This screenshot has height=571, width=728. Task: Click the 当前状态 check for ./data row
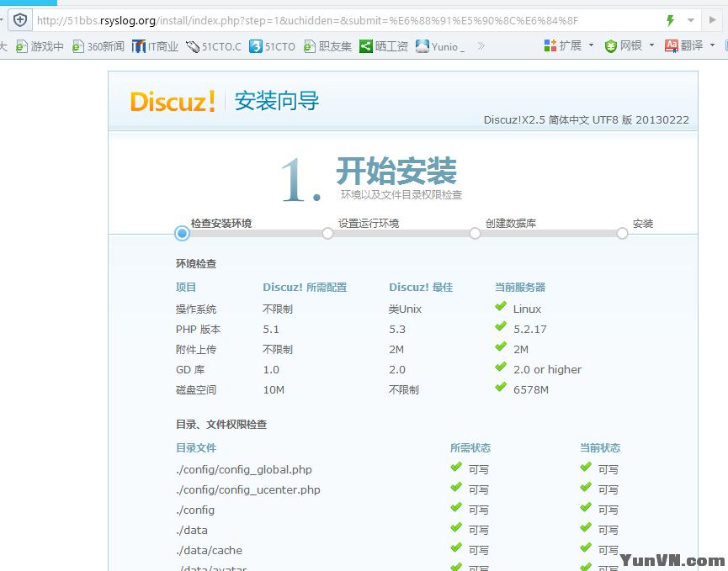click(586, 527)
